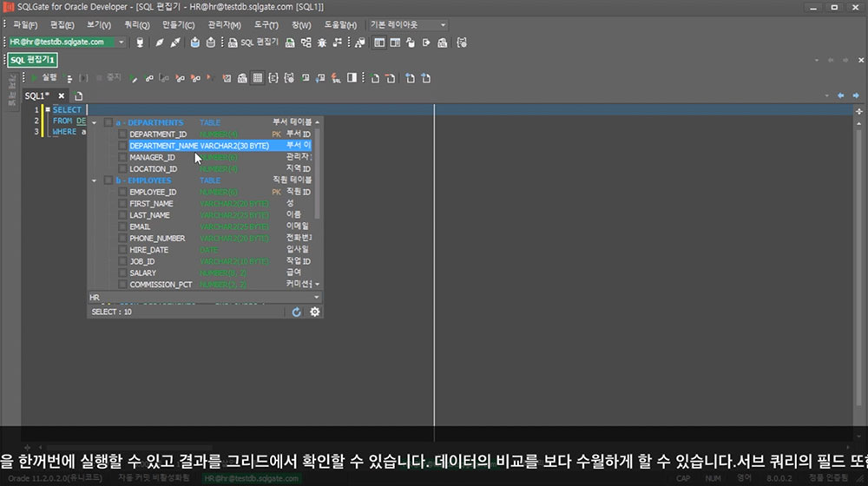Click the disconnect plug icon
This screenshot has width=868, height=486.
coord(175,43)
